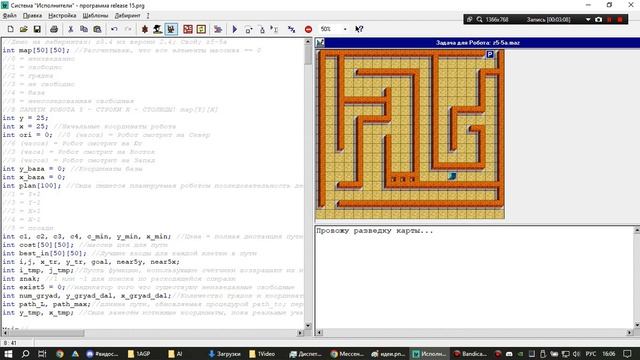The height and width of the screenshot is (360, 640).
Task: Open the Диспетчер taskbar item
Action: (x=305, y=353)
